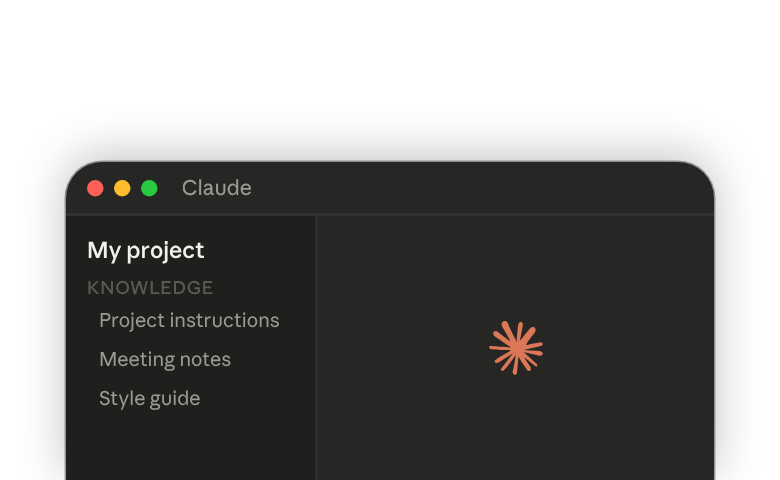Click the word notes in Meeting notes

[205, 359]
